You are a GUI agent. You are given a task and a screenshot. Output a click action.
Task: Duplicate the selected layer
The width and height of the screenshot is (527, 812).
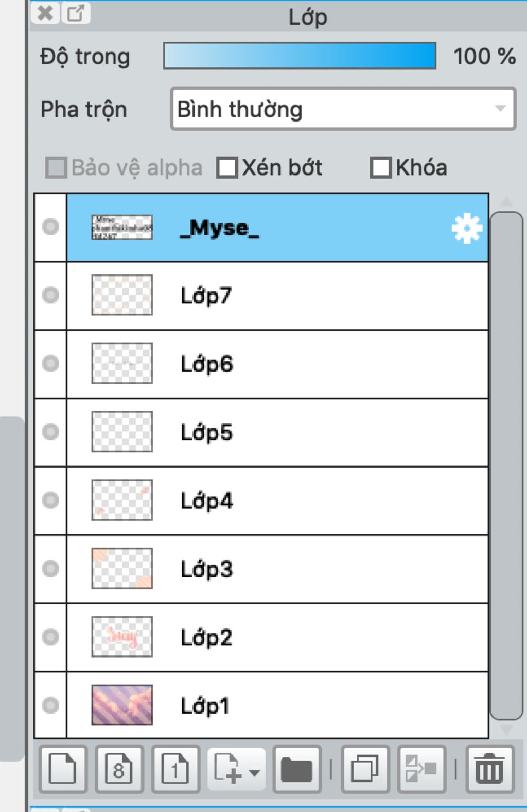pyautogui.click(x=364, y=769)
